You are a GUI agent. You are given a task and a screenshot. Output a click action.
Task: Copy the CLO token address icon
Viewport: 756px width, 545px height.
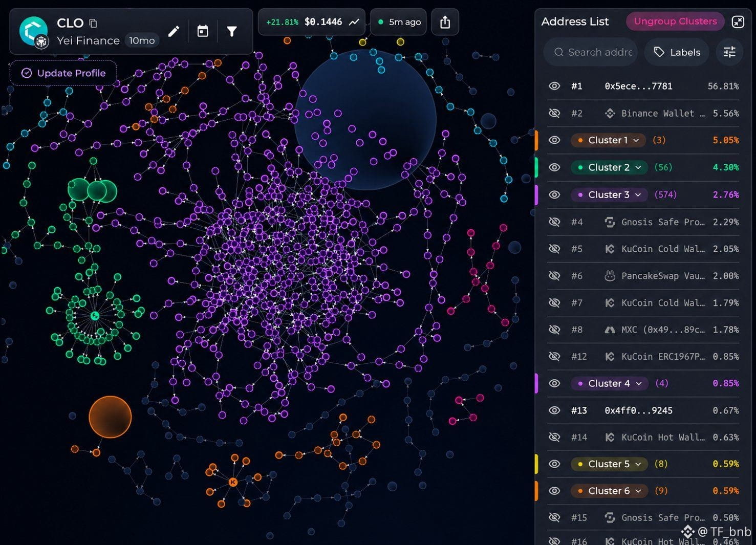[x=93, y=23]
